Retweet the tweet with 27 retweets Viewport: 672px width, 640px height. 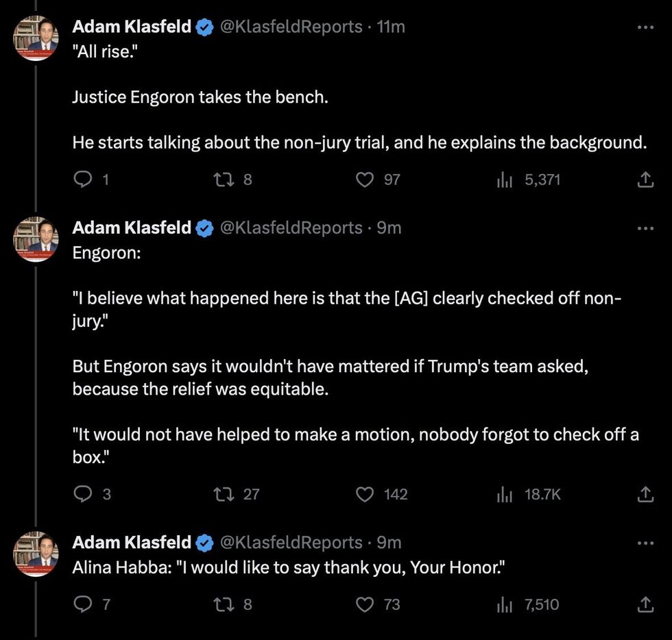click(222, 493)
